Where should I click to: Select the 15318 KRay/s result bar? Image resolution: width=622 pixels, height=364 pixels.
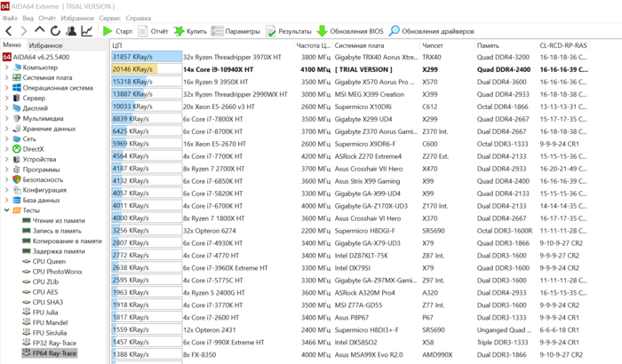tap(147, 82)
